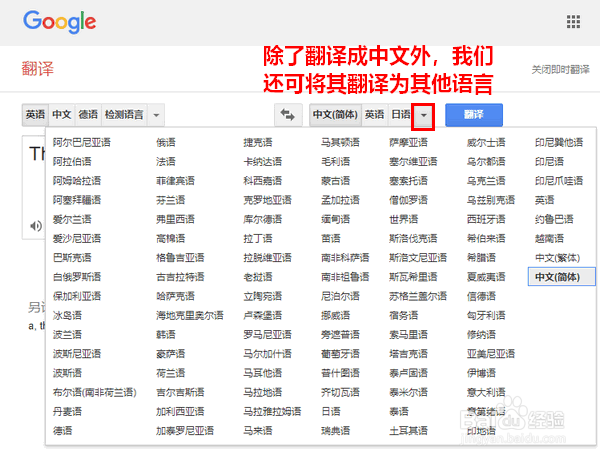The image size is (600, 460).
Task: Choose 马其顿语 from the language list
Action: pyautogui.click(x=341, y=143)
